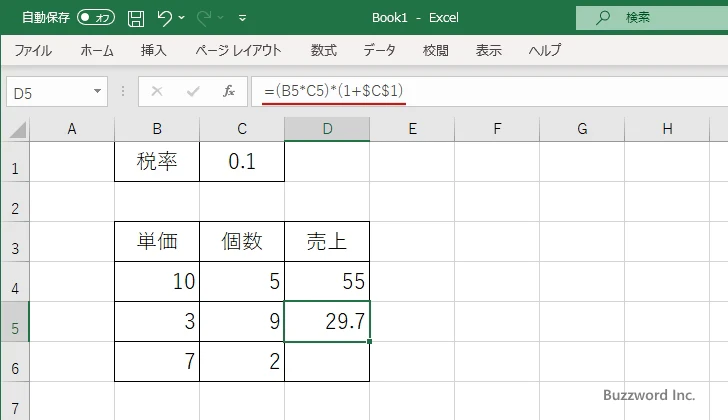Select column D header
The image size is (728, 420).
pyautogui.click(x=327, y=128)
